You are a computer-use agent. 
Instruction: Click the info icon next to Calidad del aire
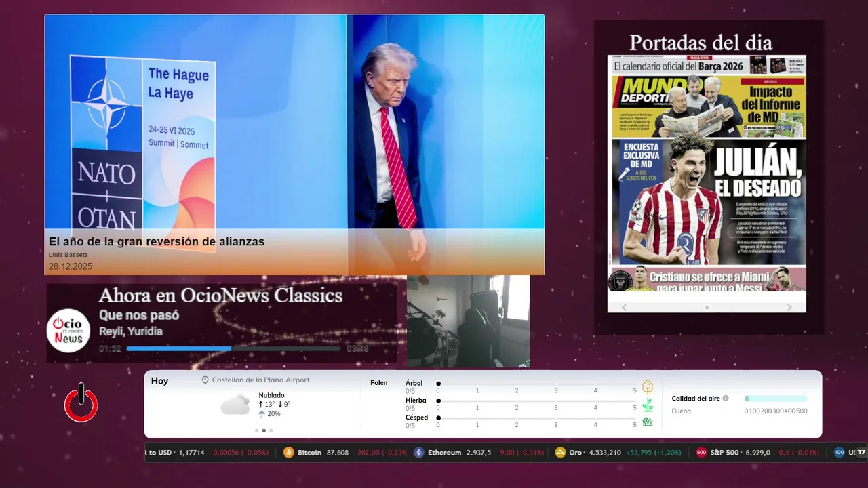coord(726,399)
